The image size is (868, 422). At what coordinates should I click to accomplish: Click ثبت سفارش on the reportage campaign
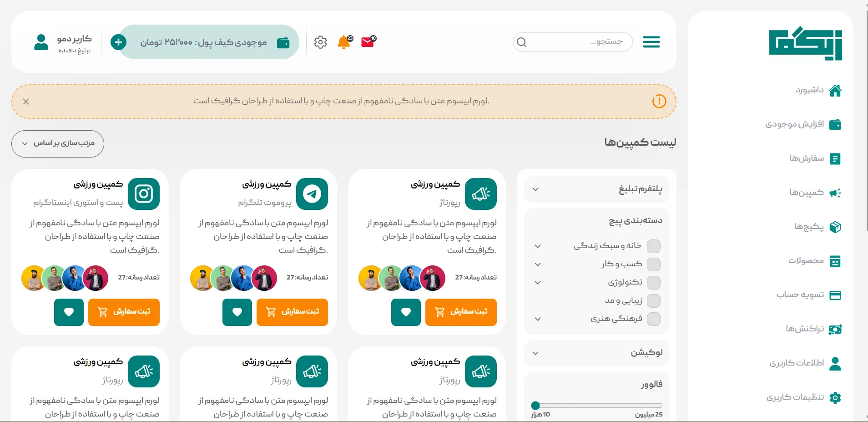tap(461, 312)
